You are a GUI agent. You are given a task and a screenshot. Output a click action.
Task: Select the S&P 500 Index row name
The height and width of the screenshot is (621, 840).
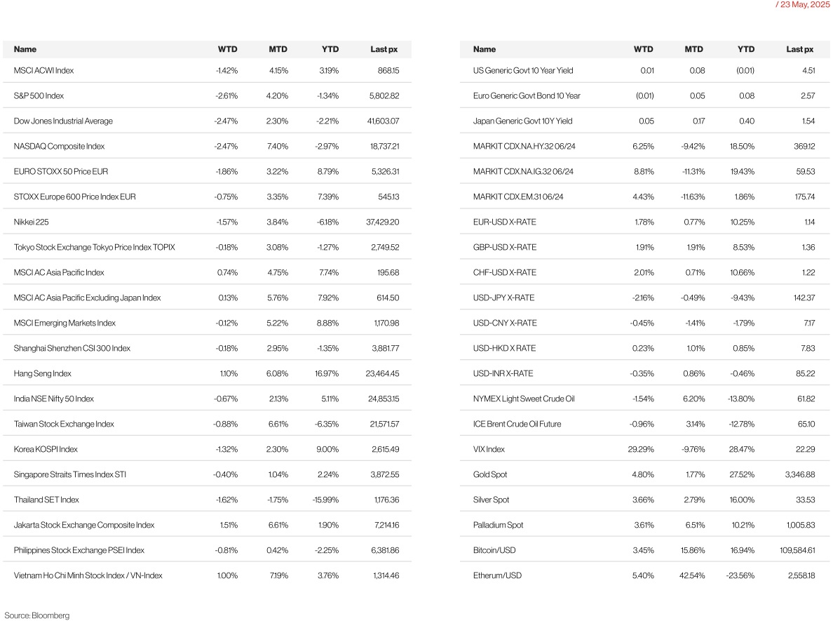(x=39, y=96)
